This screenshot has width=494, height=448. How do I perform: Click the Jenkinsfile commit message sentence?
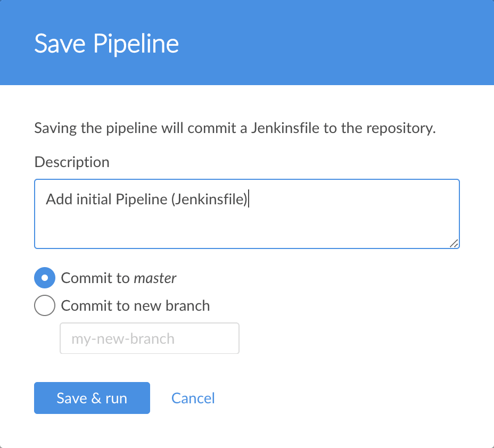(x=235, y=128)
